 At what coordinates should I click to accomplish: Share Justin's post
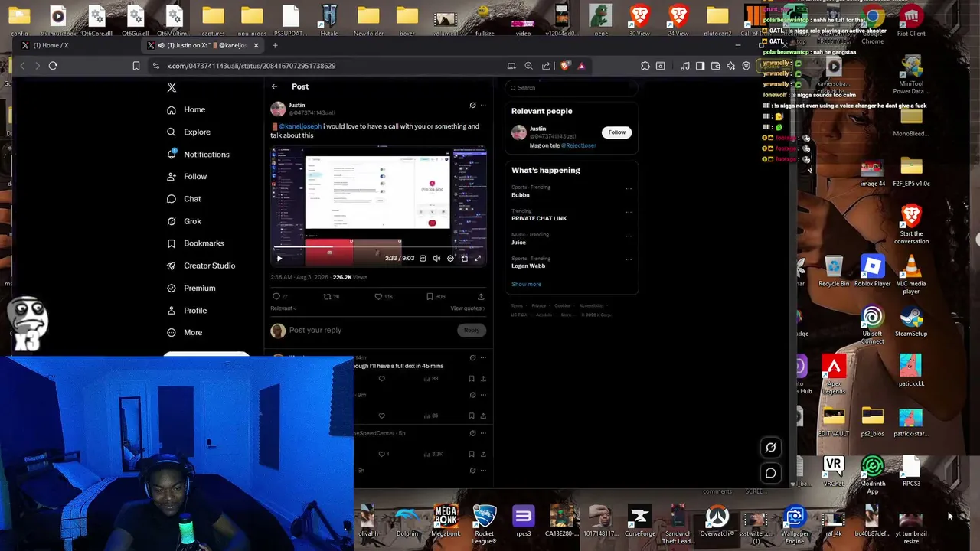pos(481,296)
